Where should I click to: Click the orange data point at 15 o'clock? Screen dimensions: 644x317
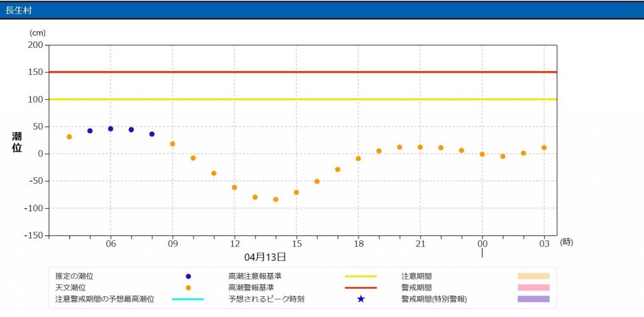pyautogui.click(x=296, y=192)
